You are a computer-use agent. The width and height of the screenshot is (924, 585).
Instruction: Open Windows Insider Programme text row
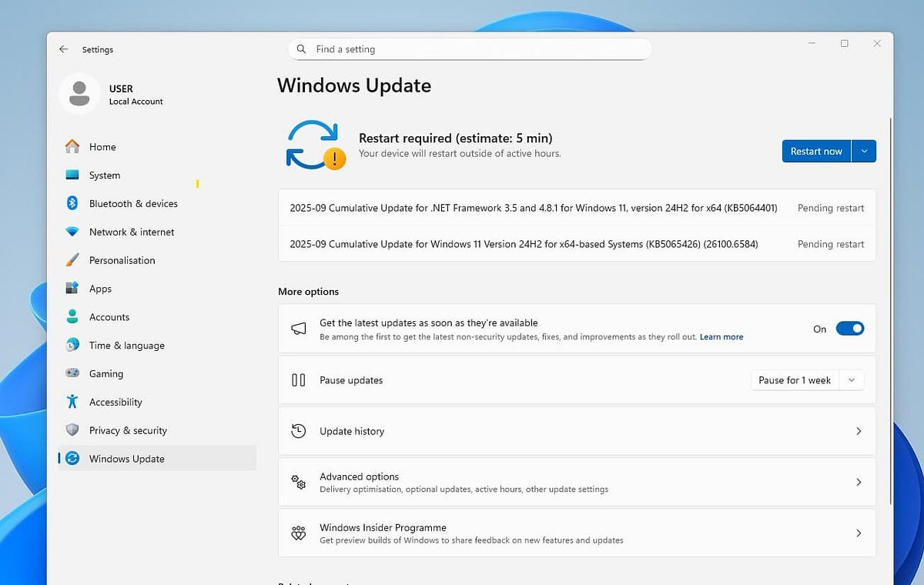tap(577, 533)
